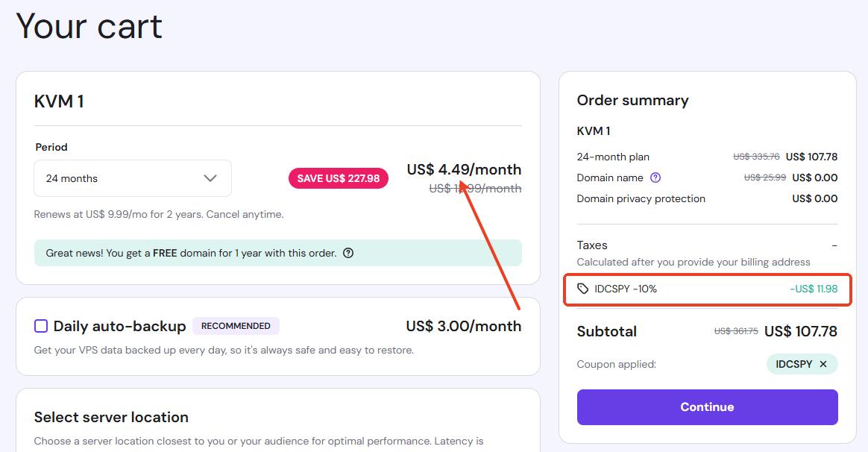Click the Daily auto-backup label text
The height and width of the screenshot is (452, 868).
119,326
